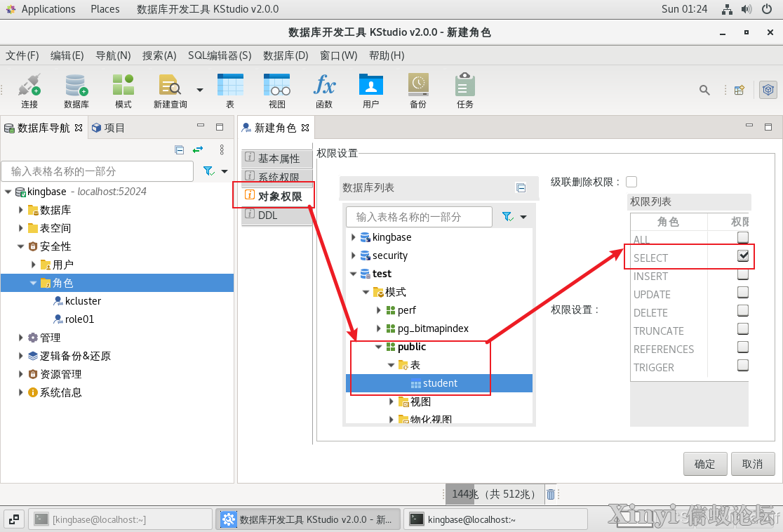
Task: Click the 取消 button
Action: click(753, 464)
